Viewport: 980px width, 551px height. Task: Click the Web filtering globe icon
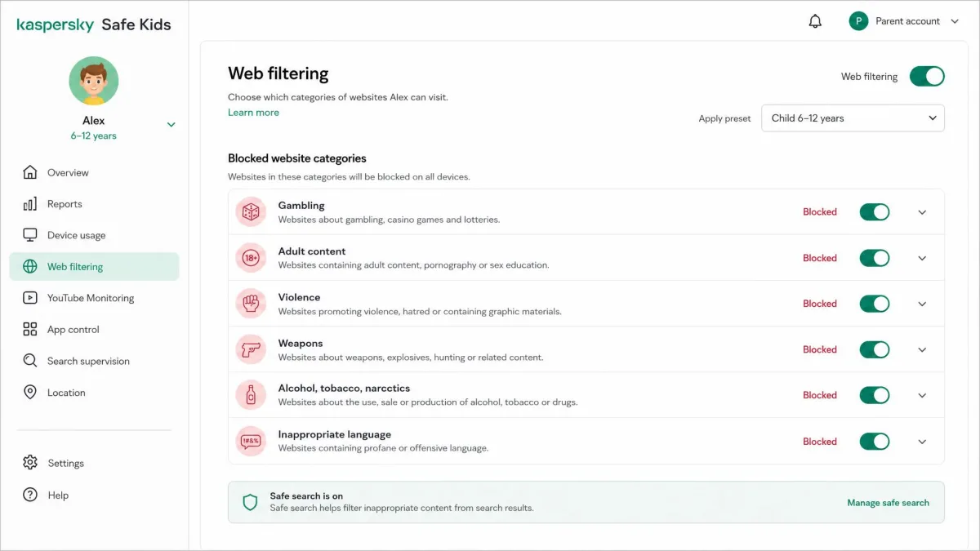point(30,267)
